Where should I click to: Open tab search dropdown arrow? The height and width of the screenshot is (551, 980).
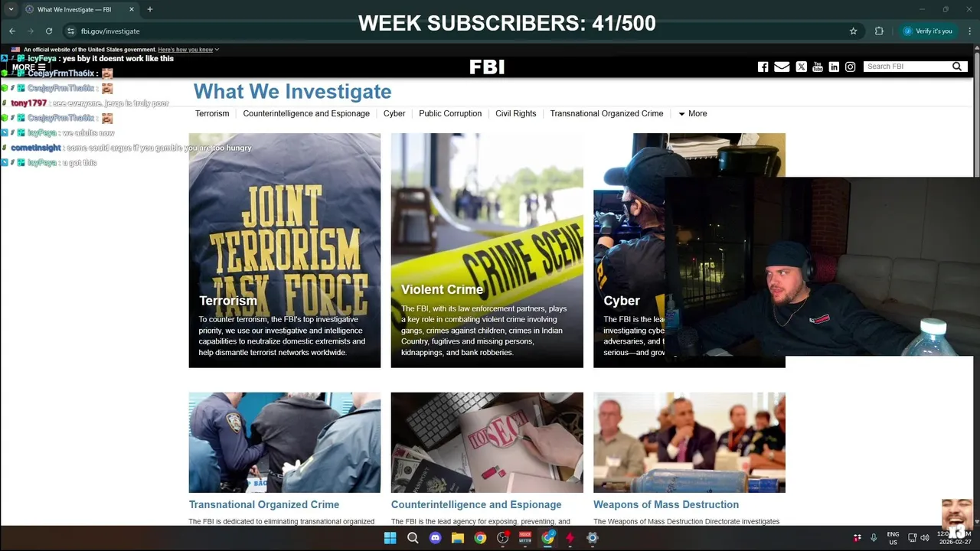click(x=11, y=9)
